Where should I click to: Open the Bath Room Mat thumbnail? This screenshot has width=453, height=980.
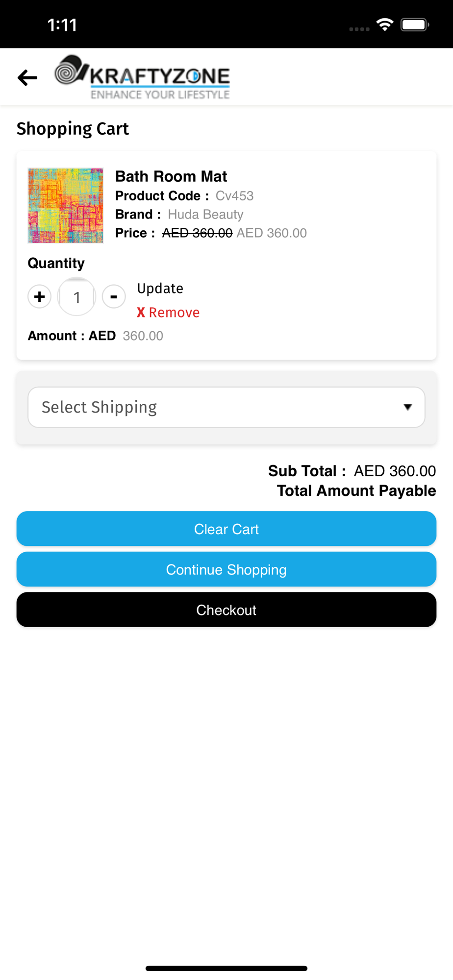[66, 206]
